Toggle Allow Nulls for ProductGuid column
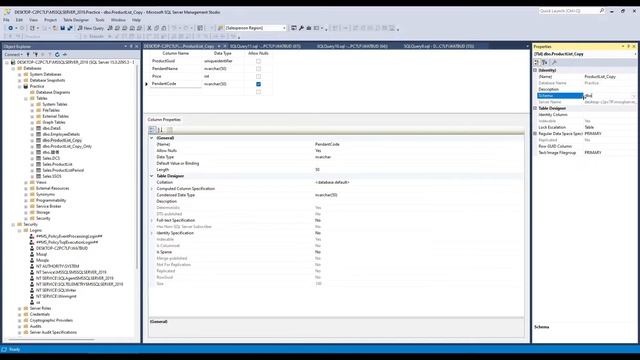The height and width of the screenshot is (360, 640). click(x=258, y=61)
